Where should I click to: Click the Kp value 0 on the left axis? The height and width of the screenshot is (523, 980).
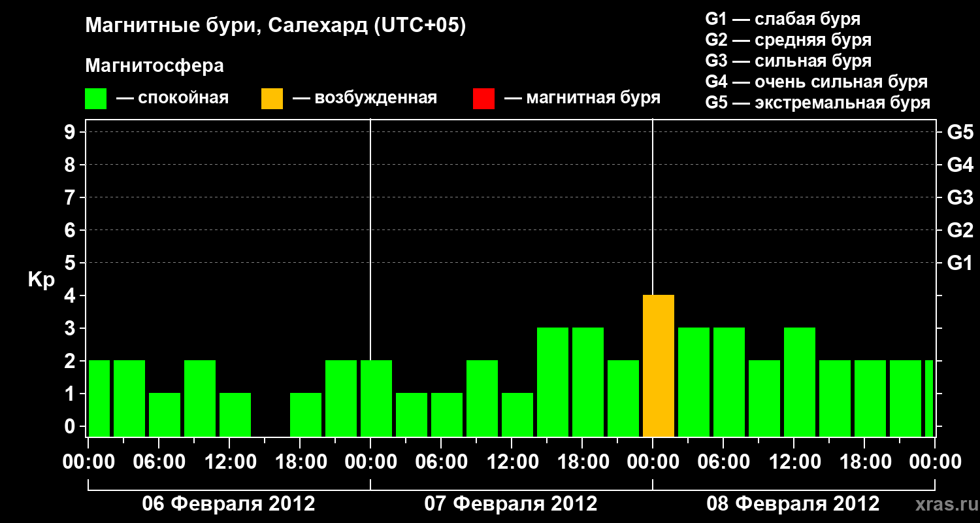tap(71, 426)
